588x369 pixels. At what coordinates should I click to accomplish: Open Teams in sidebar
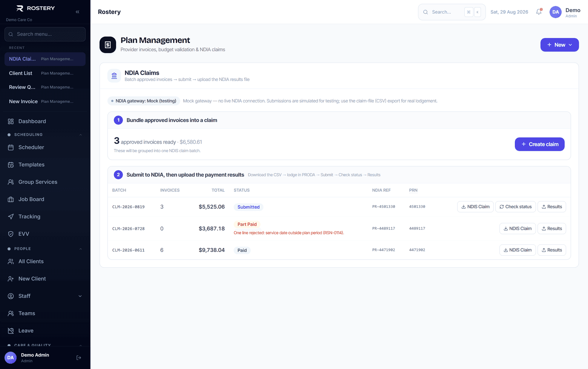coord(45,313)
